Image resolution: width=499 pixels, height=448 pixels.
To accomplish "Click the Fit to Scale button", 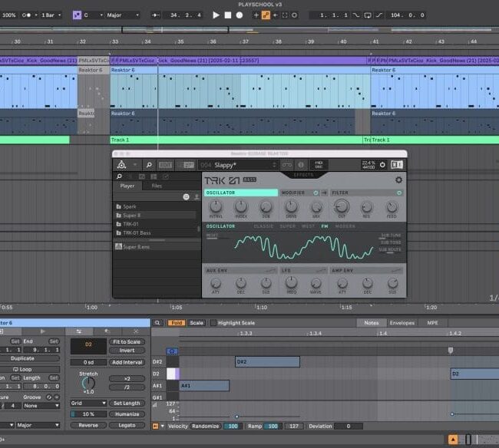I will [x=126, y=341].
